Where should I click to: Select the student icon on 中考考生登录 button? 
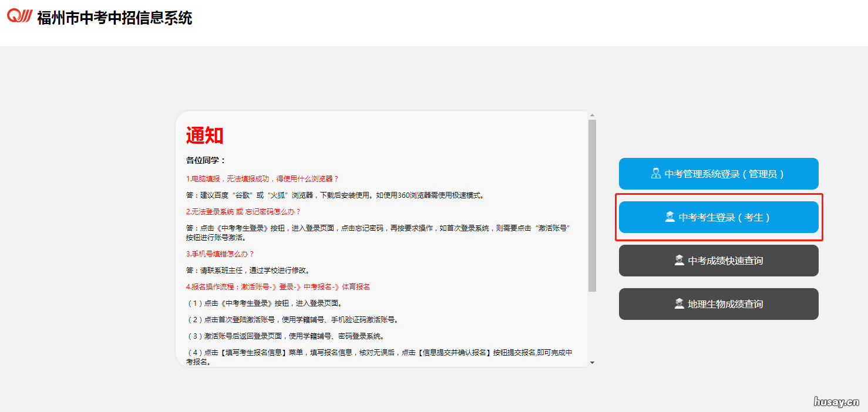(671, 217)
